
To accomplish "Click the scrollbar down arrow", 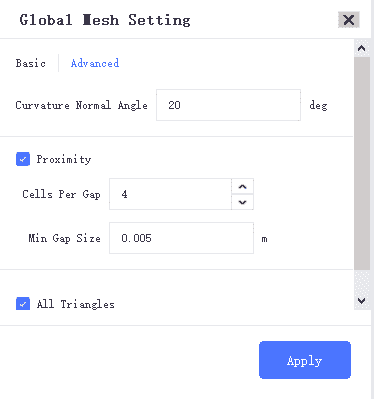I will pyautogui.click(x=362, y=301).
